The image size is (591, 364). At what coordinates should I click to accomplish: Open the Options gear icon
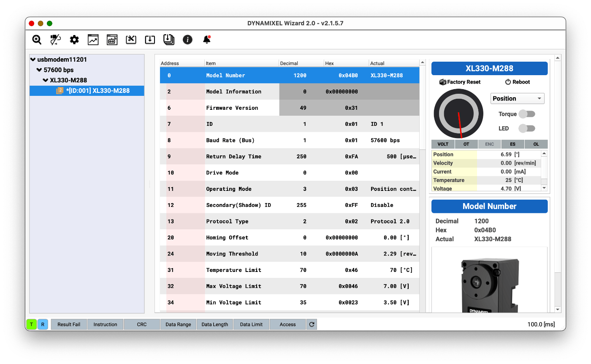click(74, 40)
